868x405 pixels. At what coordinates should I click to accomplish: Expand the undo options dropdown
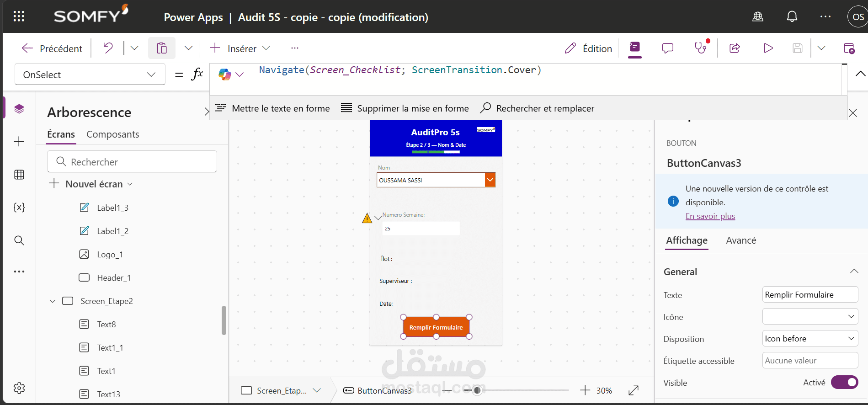click(134, 48)
